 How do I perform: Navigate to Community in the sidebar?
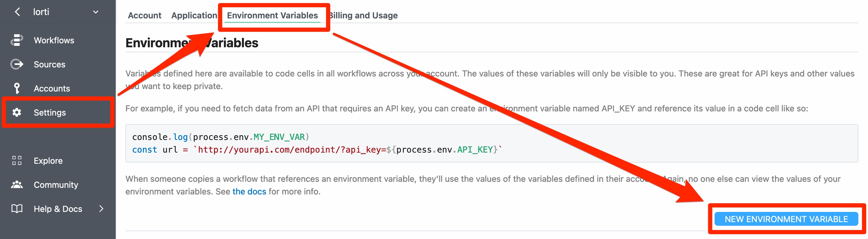pyautogui.click(x=56, y=185)
